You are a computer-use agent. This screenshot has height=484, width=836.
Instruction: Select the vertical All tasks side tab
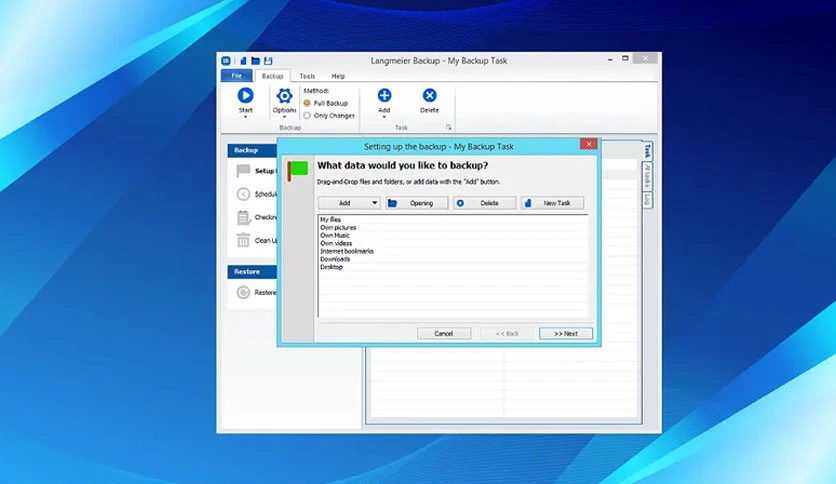(648, 176)
